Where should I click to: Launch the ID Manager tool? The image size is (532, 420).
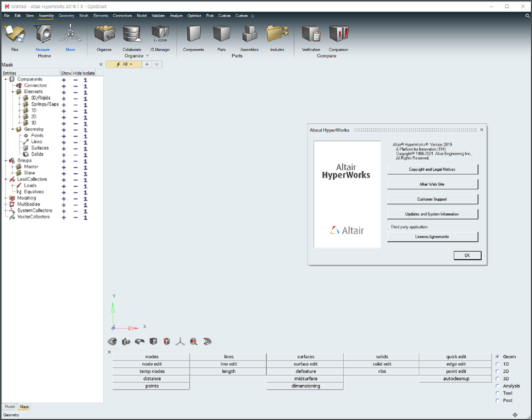pyautogui.click(x=160, y=38)
